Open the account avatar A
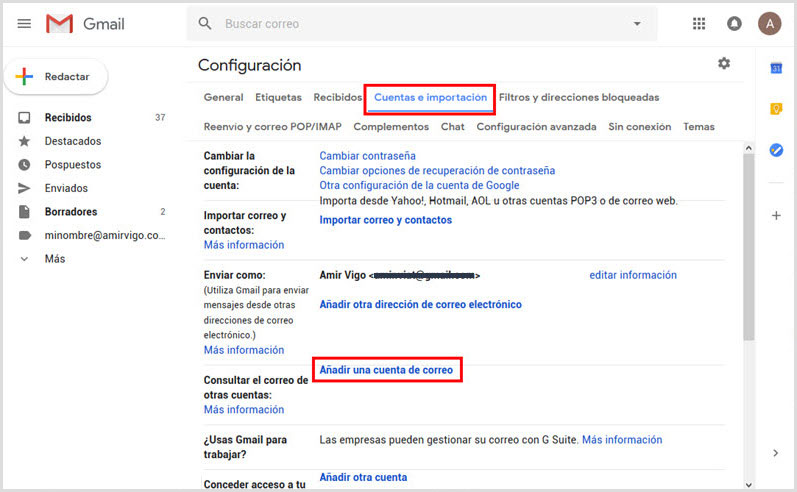797x492 pixels. click(x=770, y=23)
